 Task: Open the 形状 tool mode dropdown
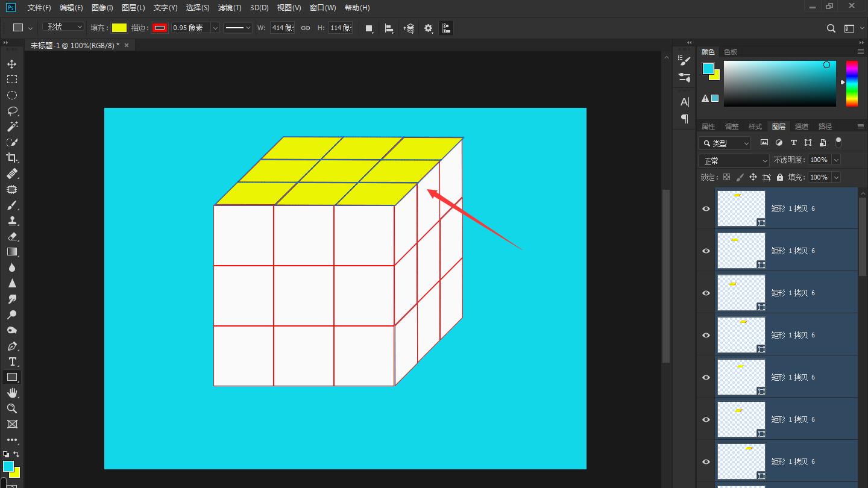[64, 27]
